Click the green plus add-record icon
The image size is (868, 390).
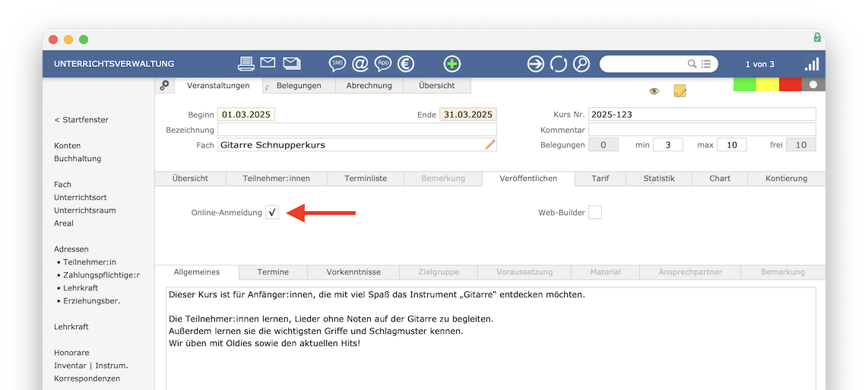pyautogui.click(x=452, y=64)
